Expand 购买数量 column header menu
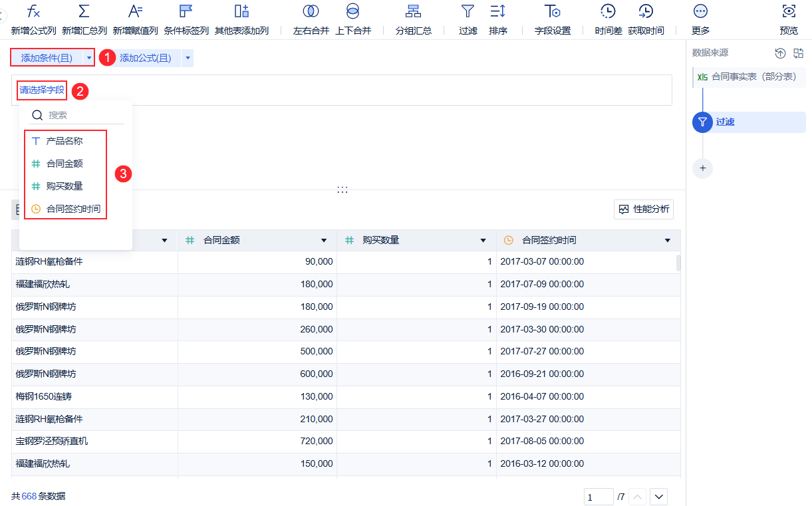This screenshot has width=812, height=506. [x=483, y=241]
